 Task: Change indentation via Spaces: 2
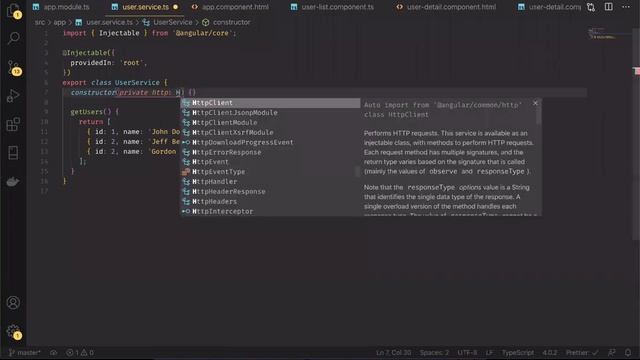(x=434, y=353)
